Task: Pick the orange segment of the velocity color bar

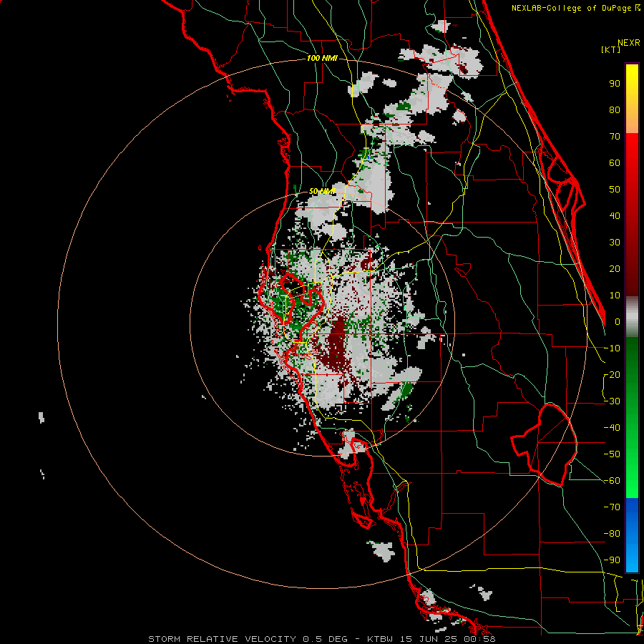Action: (x=632, y=121)
